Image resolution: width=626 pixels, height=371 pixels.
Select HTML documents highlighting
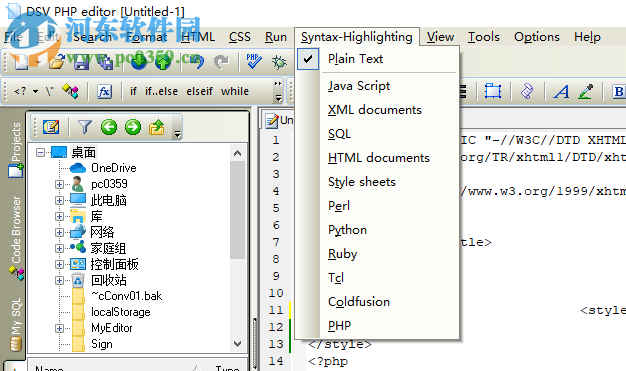point(377,158)
